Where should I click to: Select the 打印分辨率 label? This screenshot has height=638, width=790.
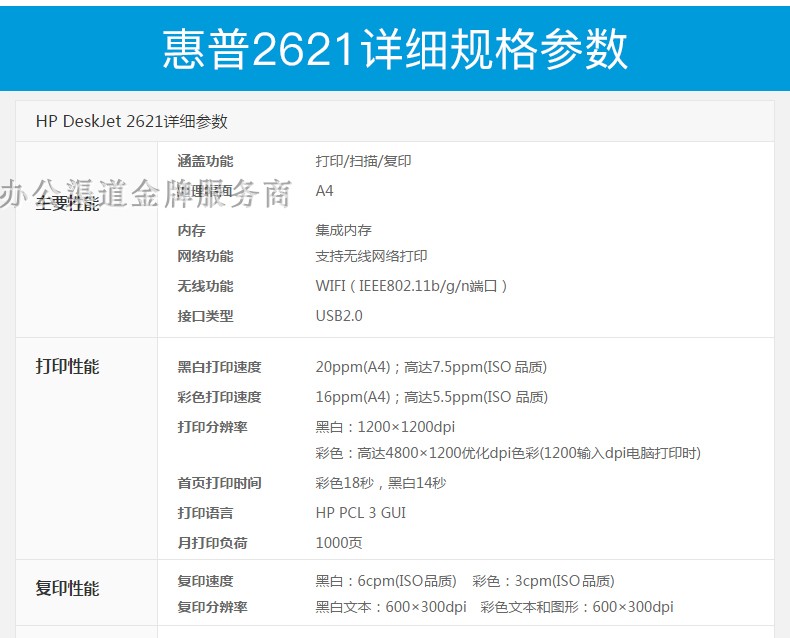pyautogui.click(x=212, y=427)
